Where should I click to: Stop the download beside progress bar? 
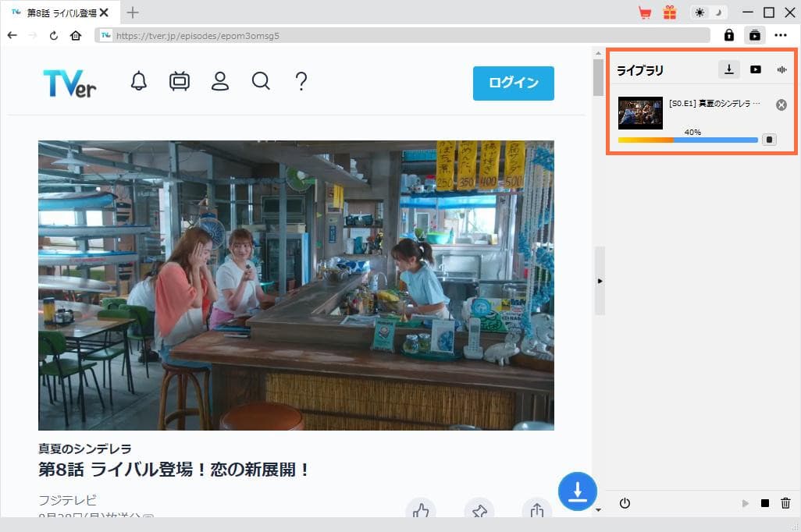769,140
